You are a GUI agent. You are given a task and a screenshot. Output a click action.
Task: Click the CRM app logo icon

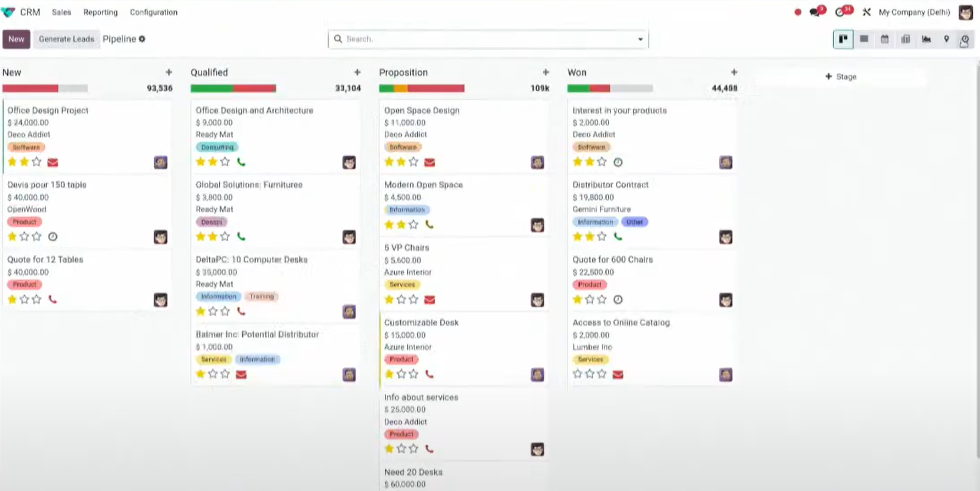(x=9, y=12)
